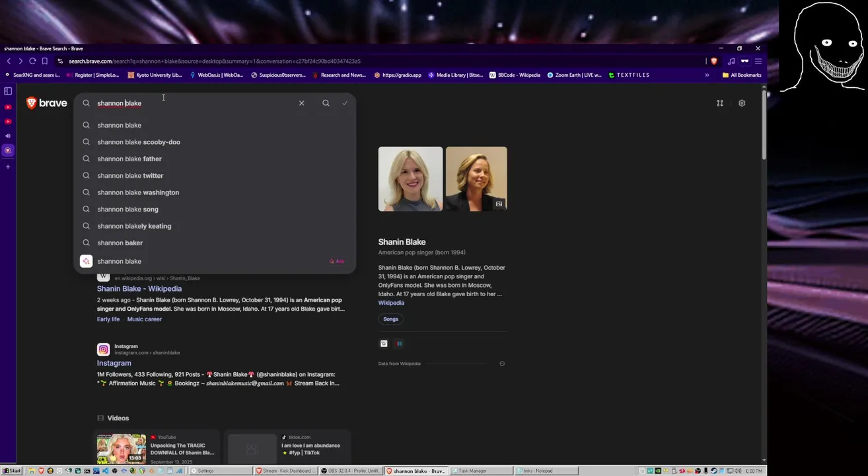Open the Shanin Blake - Wikipedia result
Viewport: 868px width, 476px height.
[139, 289]
